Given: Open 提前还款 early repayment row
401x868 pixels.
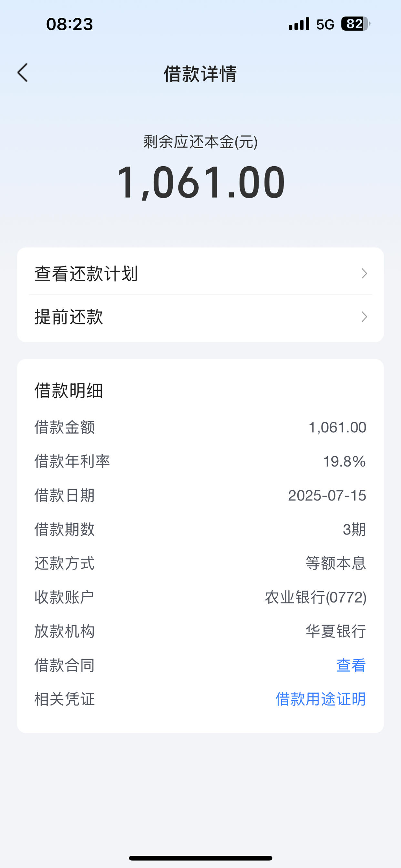Looking at the screenshot, I should (x=200, y=317).
